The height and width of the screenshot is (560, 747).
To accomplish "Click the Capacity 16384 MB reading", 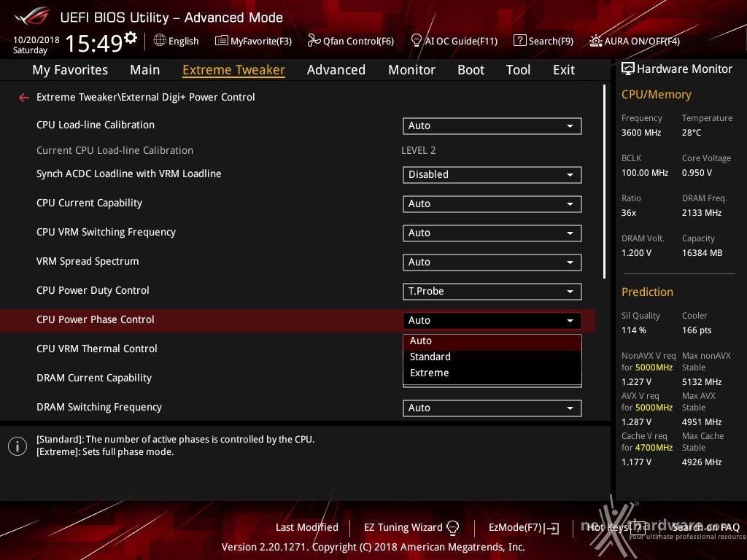I will tap(702, 253).
